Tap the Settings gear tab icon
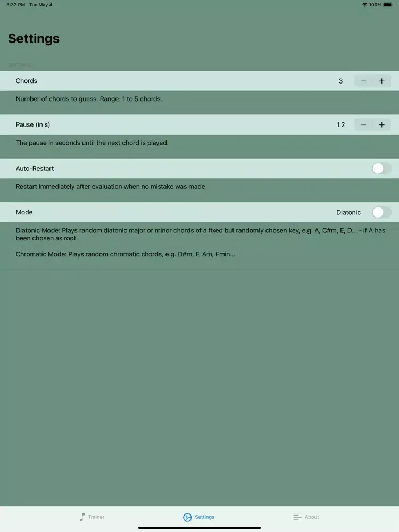Image resolution: width=399 pixels, height=532 pixels. (x=187, y=517)
